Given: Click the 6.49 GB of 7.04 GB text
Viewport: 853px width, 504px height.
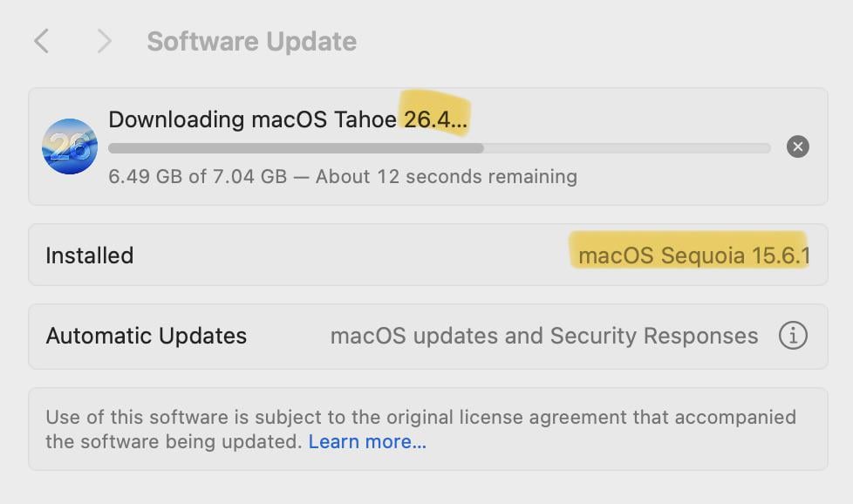Looking at the screenshot, I should [x=197, y=176].
